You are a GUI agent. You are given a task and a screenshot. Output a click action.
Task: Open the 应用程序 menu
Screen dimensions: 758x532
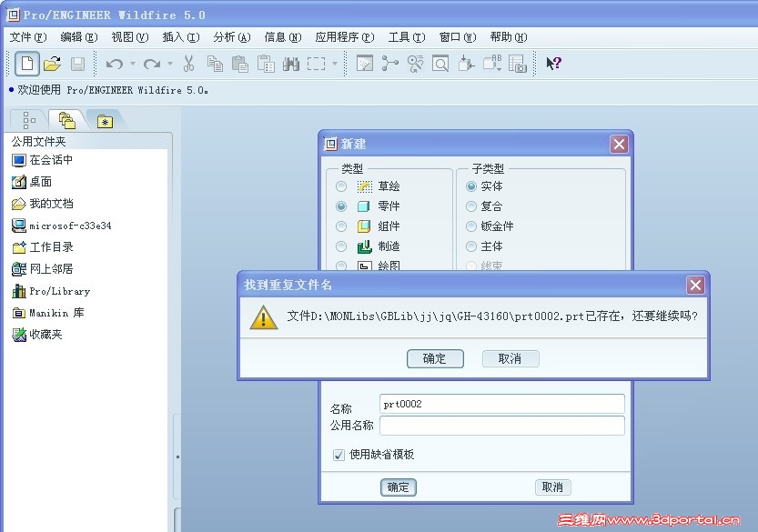(345, 37)
